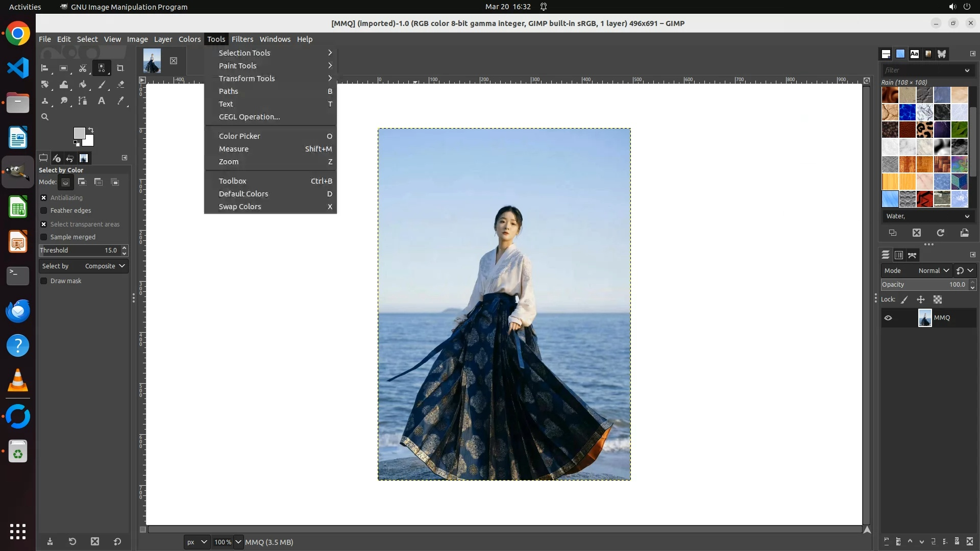Select the Paintbrush tool
The height and width of the screenshot is (551, 980).
(x=102, y=85)
